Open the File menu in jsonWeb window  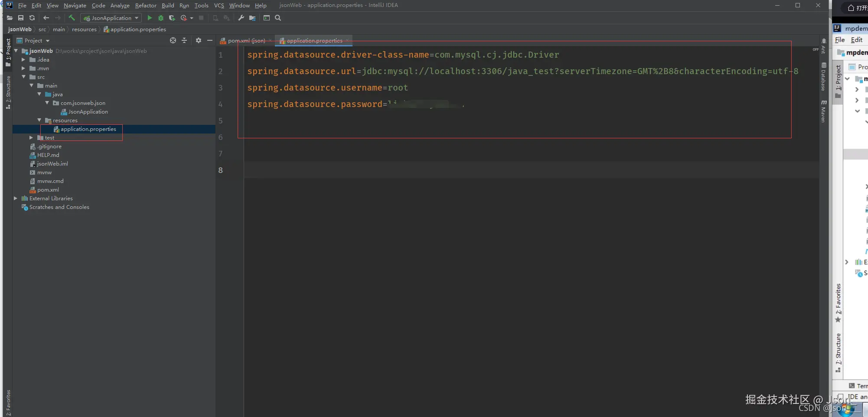[22, 5]
